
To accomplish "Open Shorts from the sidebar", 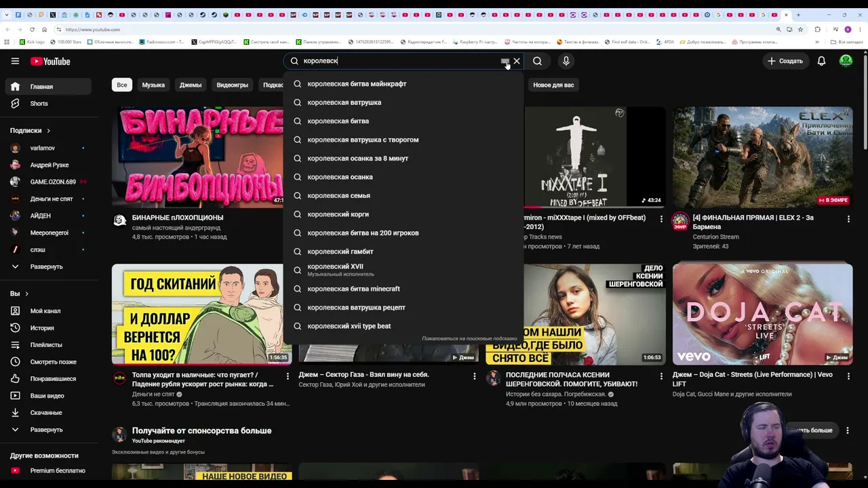I will 49,104.
